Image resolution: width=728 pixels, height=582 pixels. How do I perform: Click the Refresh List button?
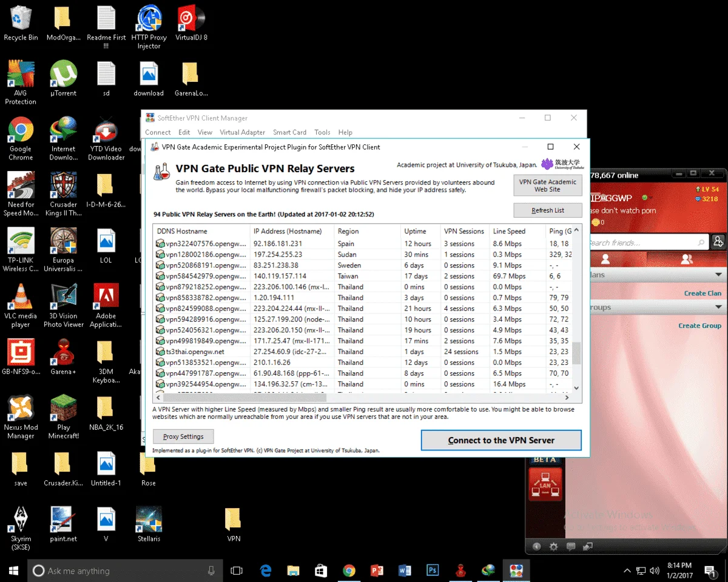[548, 210]
